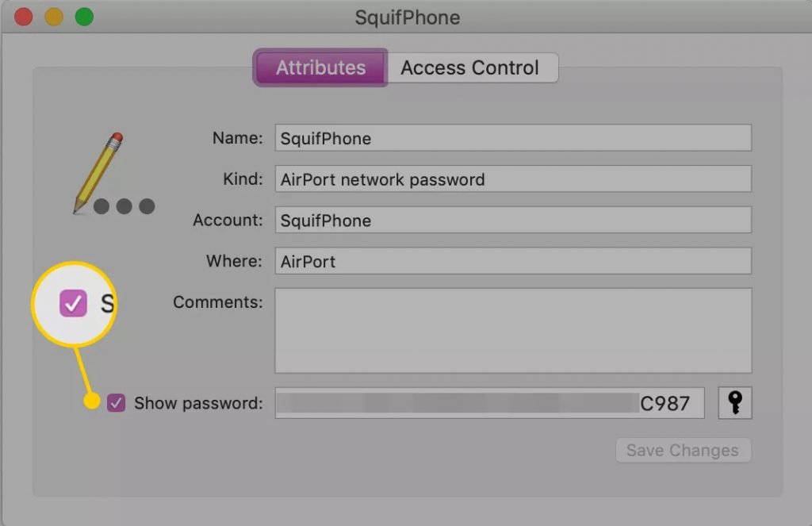Click inside the Comments text area
This screenshot has width=812, height=526.
coord(513,331)
